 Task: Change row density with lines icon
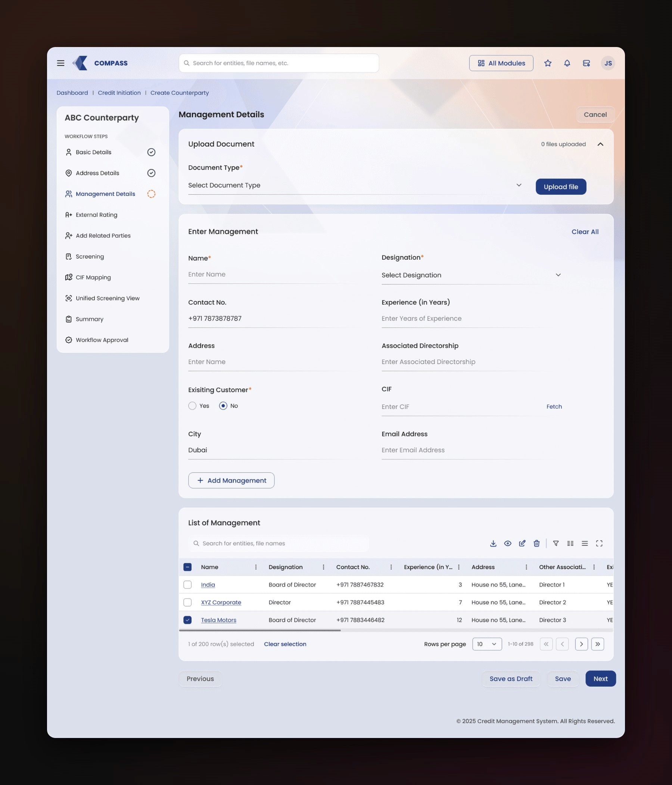[x=585, y=543]
